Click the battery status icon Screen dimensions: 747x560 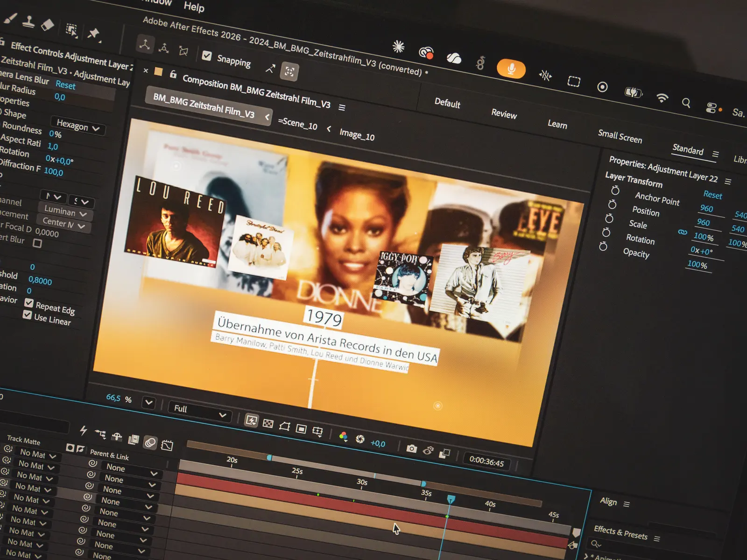point(633,92)
